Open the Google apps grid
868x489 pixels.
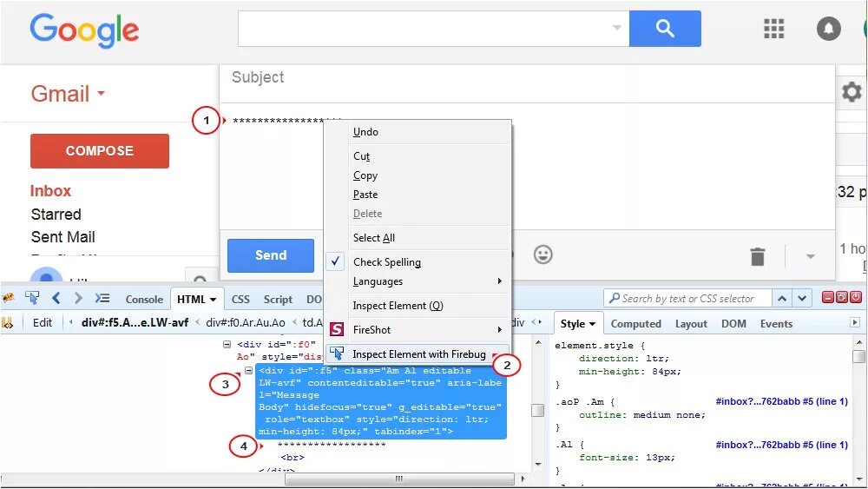773,29
